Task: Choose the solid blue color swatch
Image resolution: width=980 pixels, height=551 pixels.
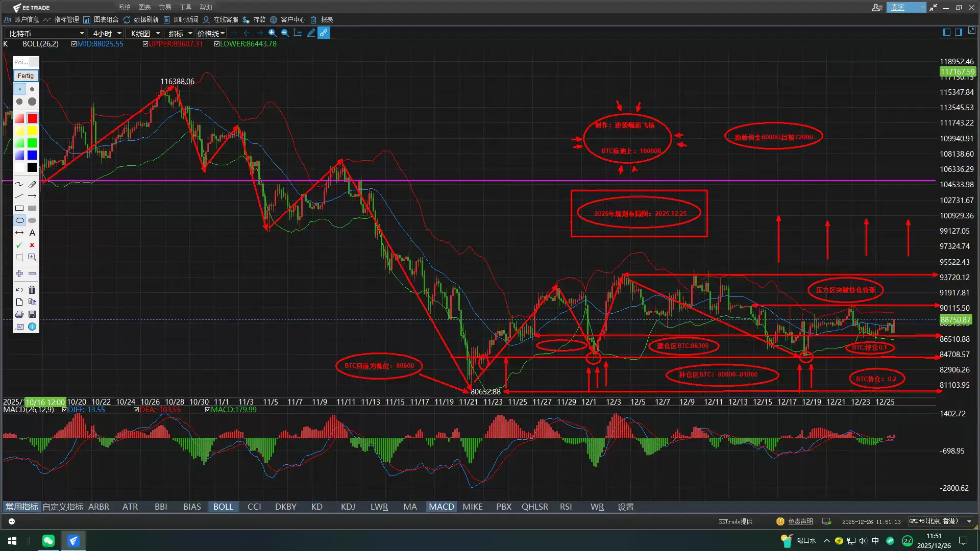Action: tap(32, 155)
